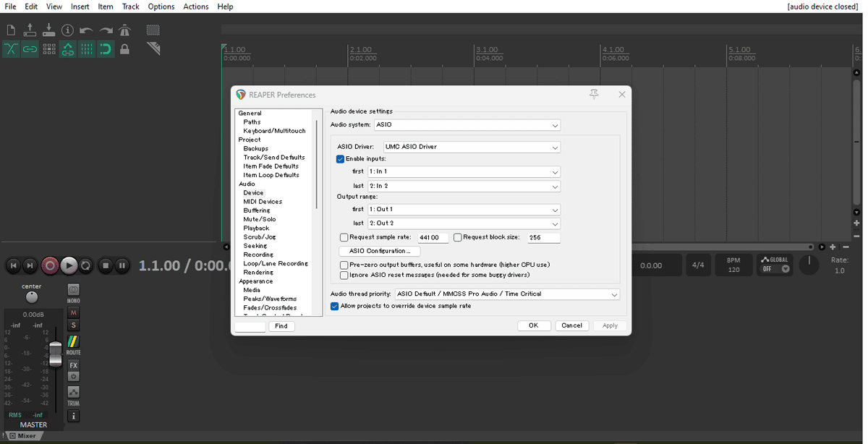Click the master track FX button
The height and width of the screenshot is (444, 868).
tap(73, 365)
